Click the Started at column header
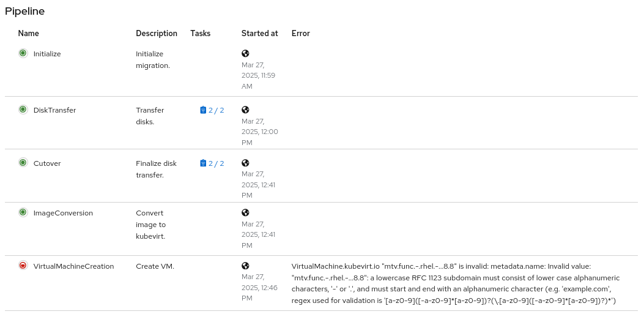 tap(259, 34)
